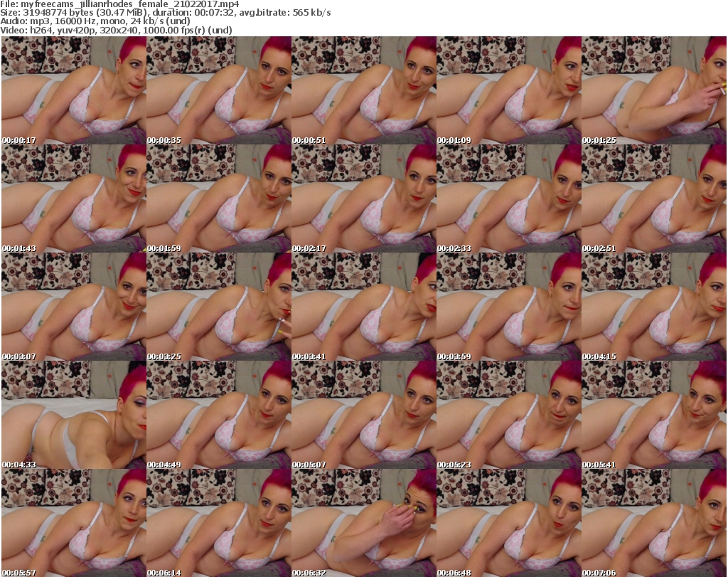Select the thumbnail stamped 00:00:17
Image resolution: width=728 pixels, height=577 pixels.
[x=74, y=90]
